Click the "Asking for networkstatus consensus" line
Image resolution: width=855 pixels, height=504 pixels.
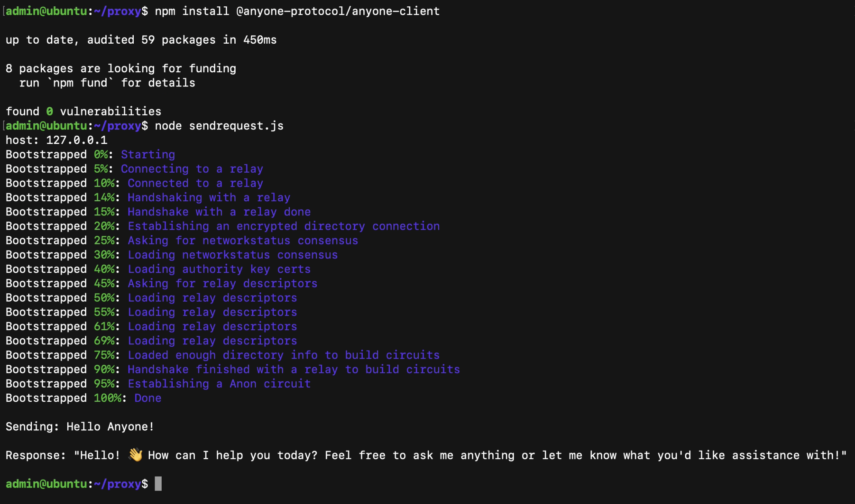tap(243, 241)
